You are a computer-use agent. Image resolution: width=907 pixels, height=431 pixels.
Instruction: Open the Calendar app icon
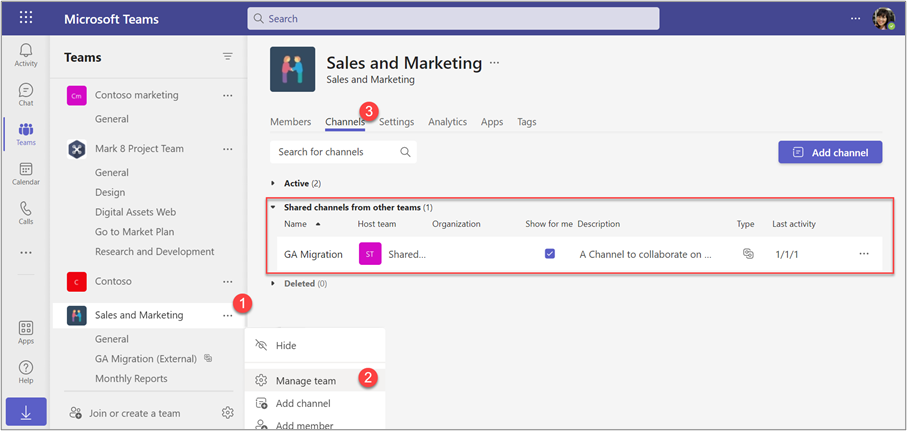26,174
